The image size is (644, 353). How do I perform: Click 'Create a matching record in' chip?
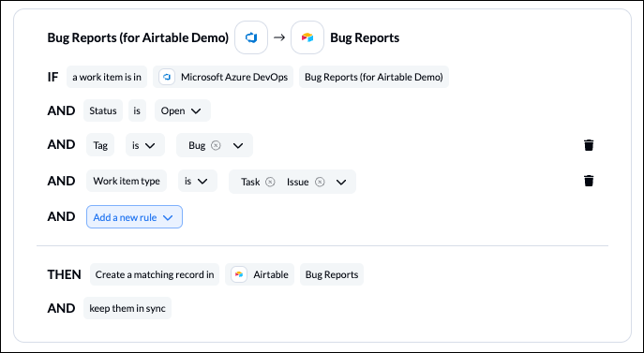155,274
